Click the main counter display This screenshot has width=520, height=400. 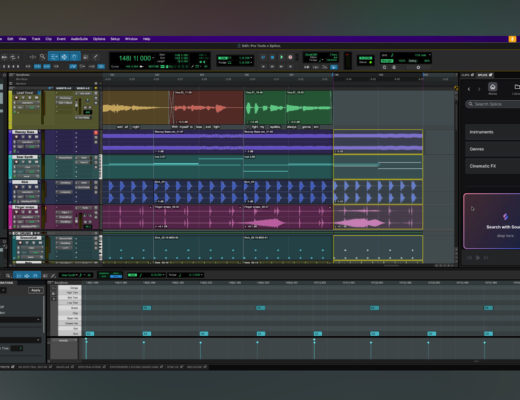(x=135, y=58)
